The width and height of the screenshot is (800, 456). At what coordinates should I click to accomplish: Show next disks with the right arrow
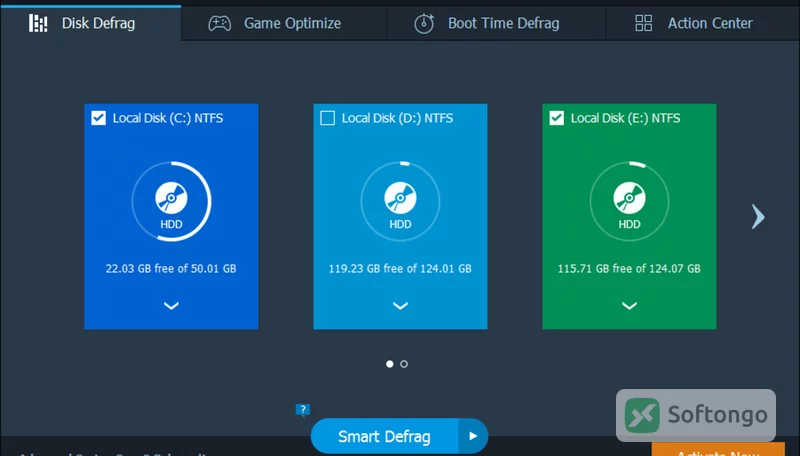(758, 217)
